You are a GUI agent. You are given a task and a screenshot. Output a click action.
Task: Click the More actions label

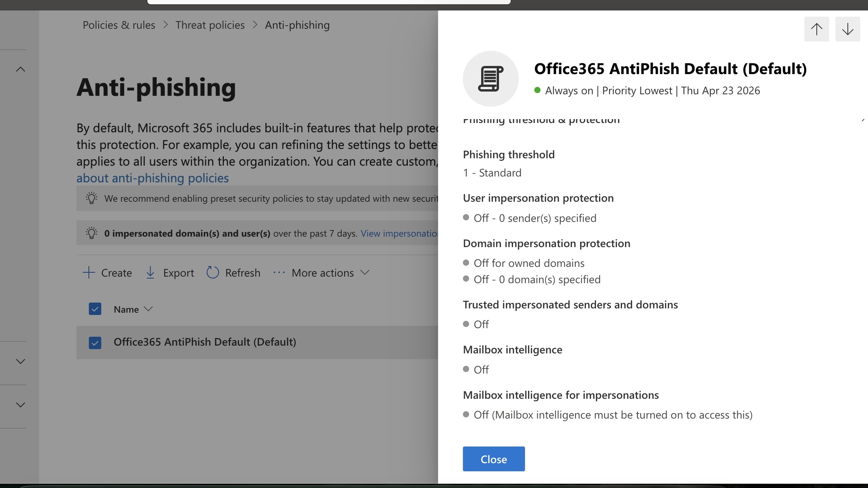[322, 273]
